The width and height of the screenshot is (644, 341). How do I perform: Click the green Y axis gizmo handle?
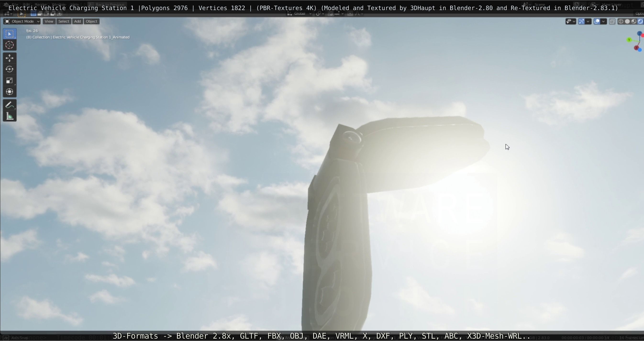pyautogui.click(x=629, y=40)
